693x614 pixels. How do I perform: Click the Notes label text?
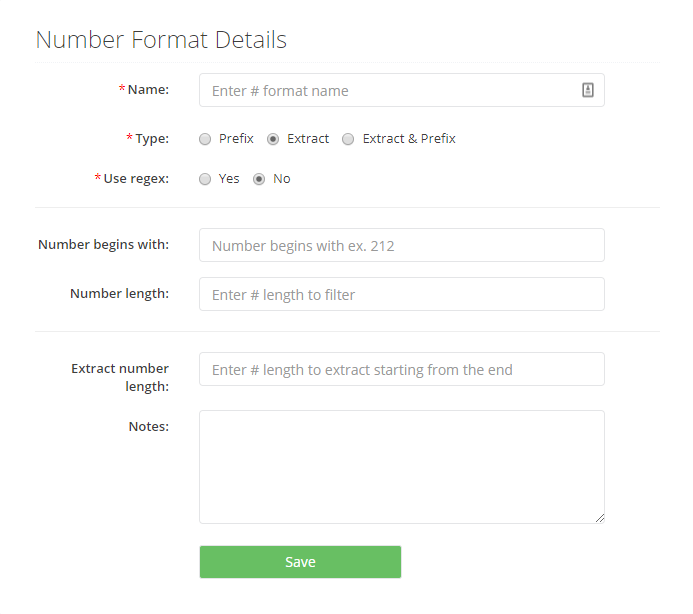148,427
